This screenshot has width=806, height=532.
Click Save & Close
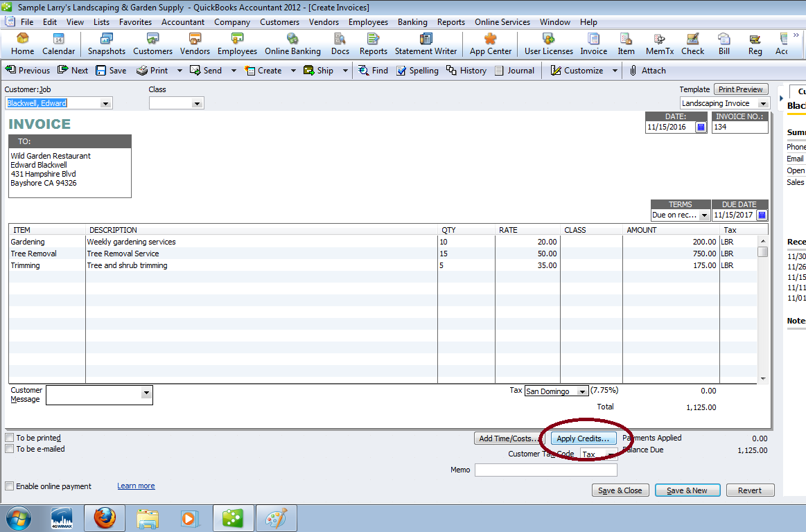620,490
